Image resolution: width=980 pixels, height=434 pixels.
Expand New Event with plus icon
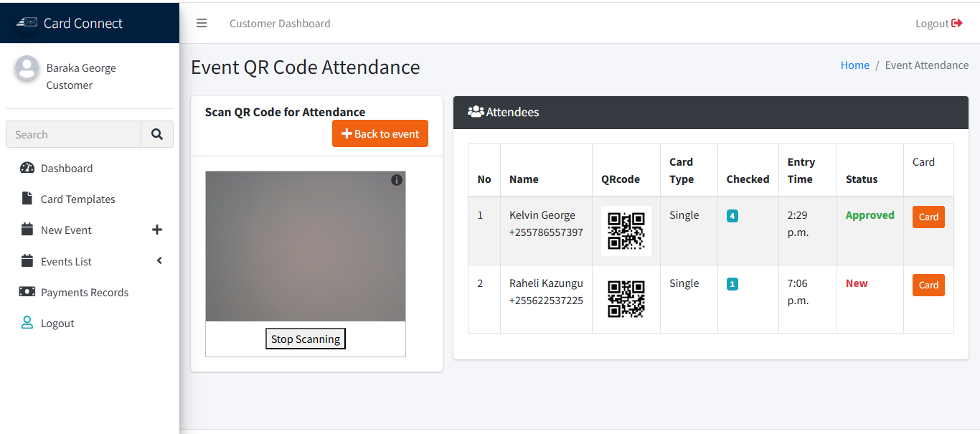pos(157,230)
